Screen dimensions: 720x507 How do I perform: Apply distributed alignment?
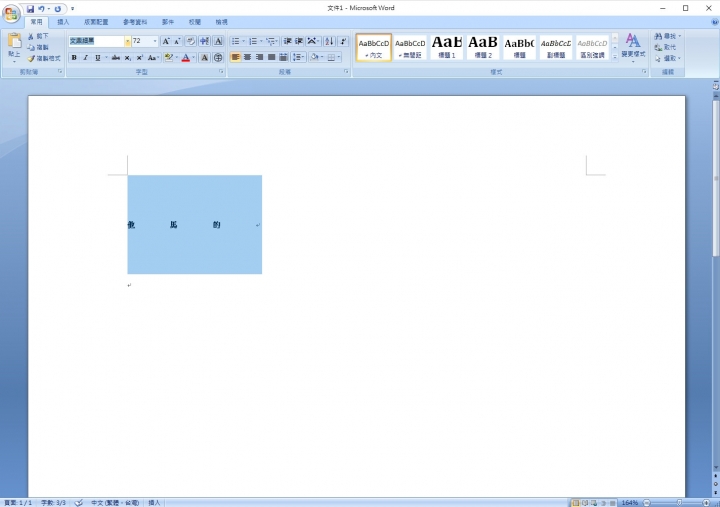point(283,57)
